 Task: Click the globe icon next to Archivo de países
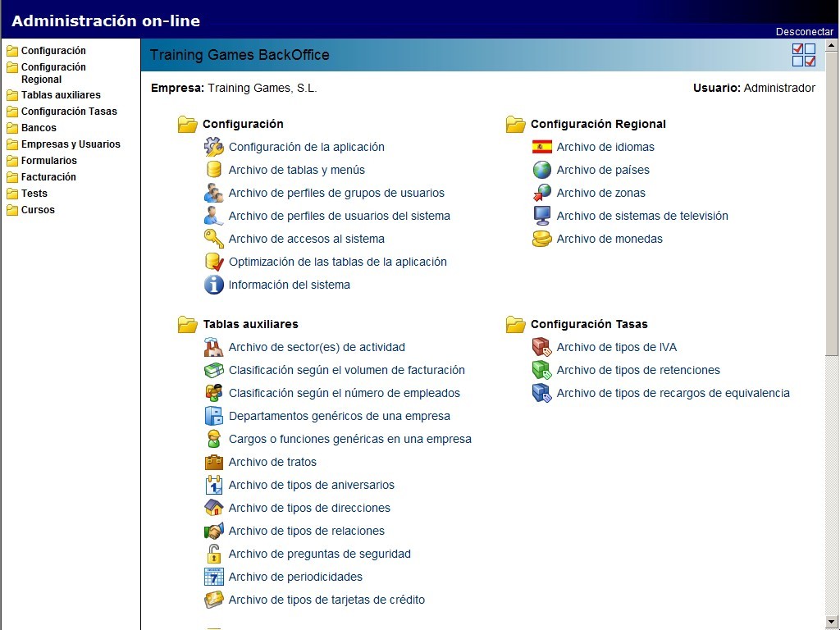tap(541, 170)
